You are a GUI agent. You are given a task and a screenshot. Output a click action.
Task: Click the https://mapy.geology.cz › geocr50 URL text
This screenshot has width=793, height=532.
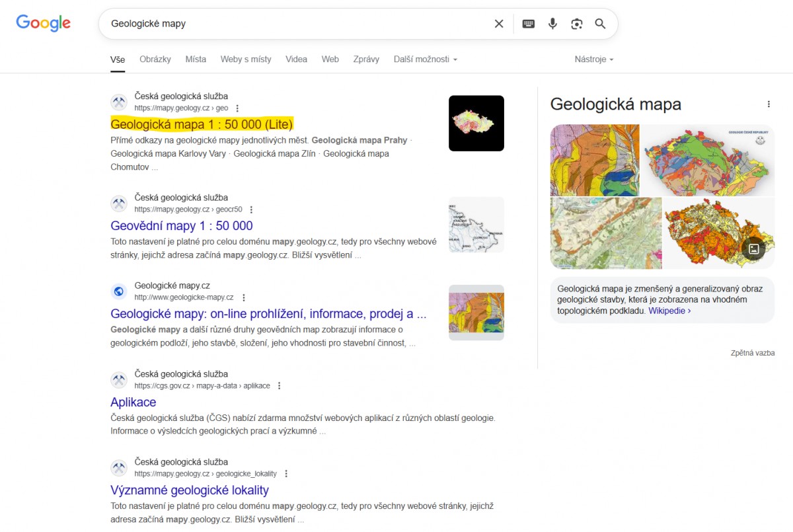pos(188,209)
